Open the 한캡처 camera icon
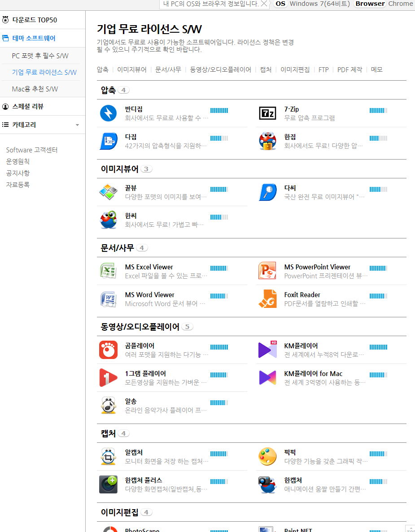This screenshot has height=532, width=415. 267,484
